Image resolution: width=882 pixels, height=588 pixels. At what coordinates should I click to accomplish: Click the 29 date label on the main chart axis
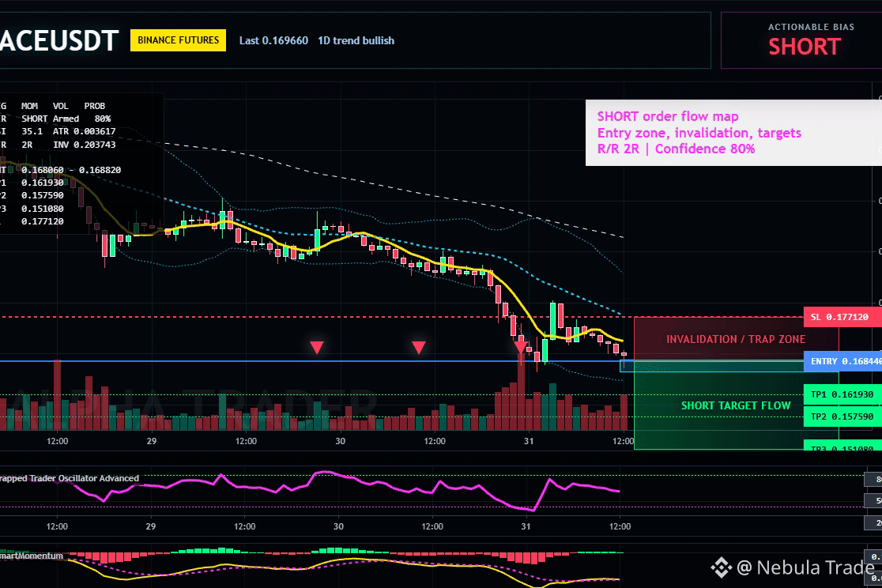[151, 441]
